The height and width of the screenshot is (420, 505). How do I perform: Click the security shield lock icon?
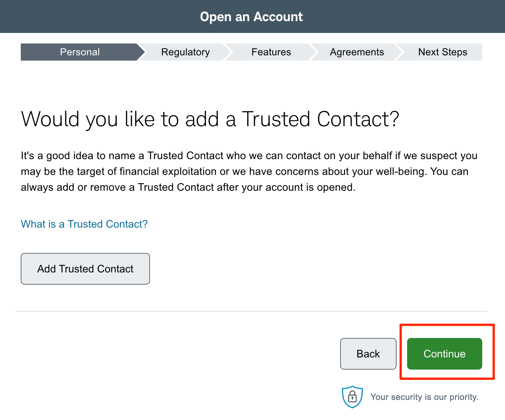[352, 397]
